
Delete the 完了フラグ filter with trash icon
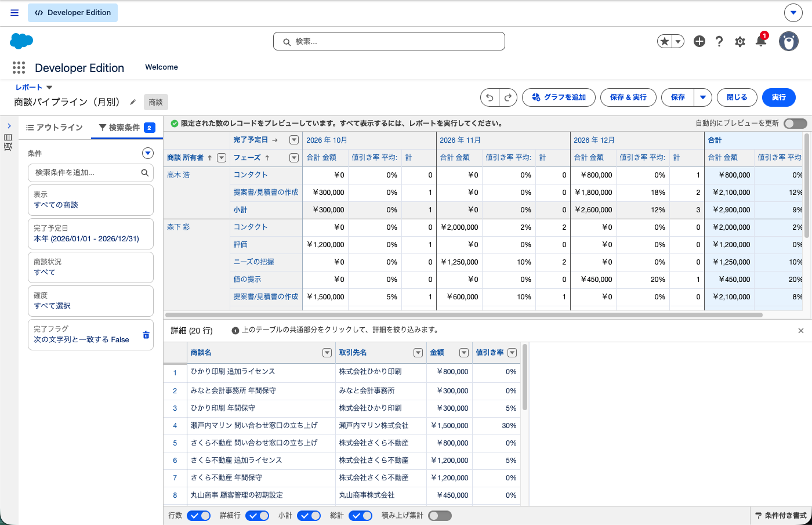[x=146, y=335]
